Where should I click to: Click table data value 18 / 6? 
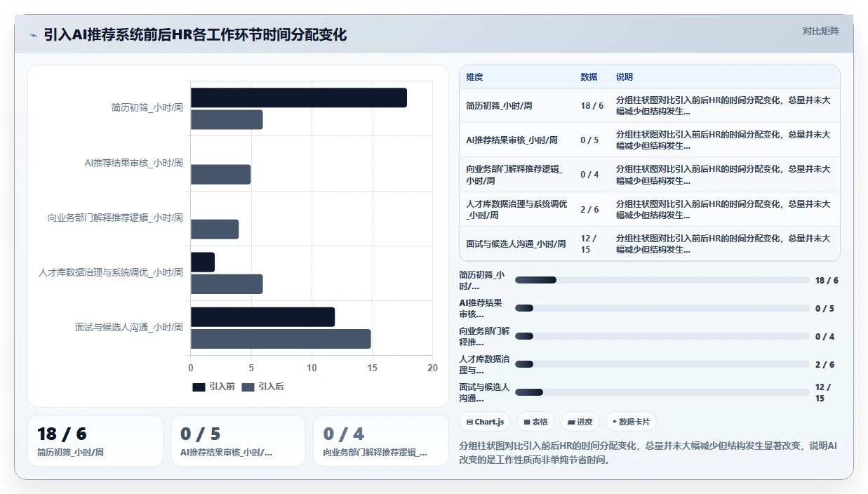[592, 106]
